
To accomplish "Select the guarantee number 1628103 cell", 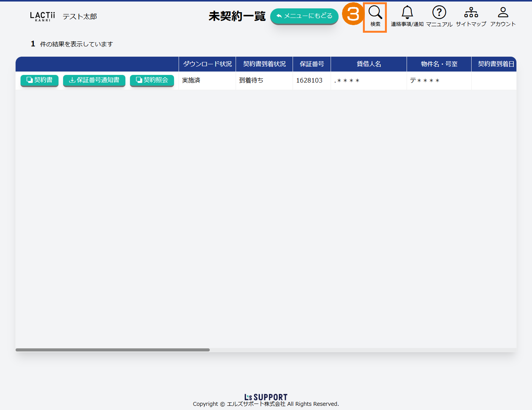I will [x=309, y=81].
